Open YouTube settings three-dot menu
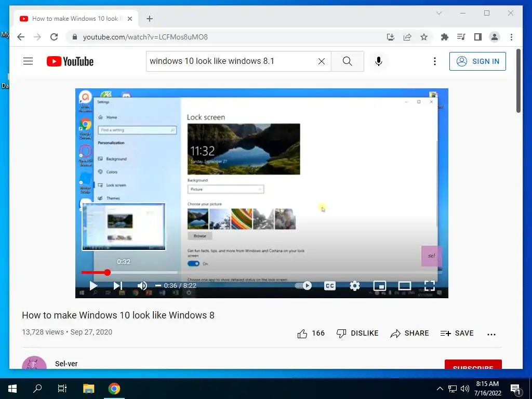This screenshot has height=399, width=532. click(435, 61)
